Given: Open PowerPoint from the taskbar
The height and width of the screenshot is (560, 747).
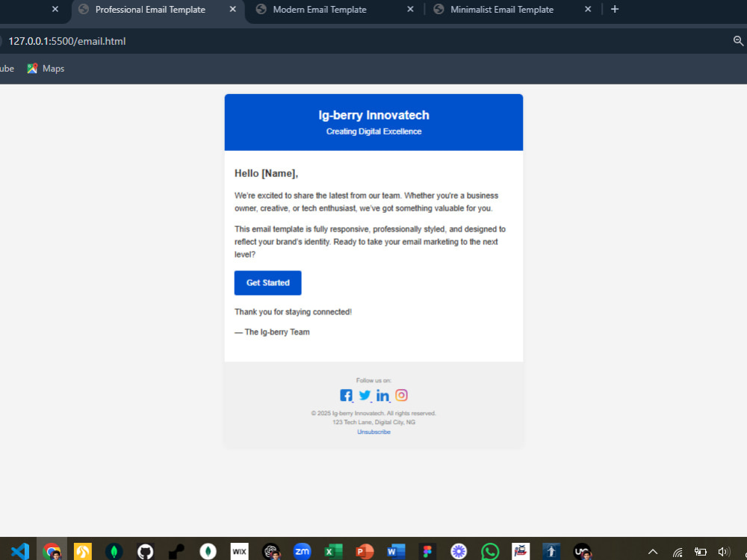Looking at the screenshot, I should coord(365,552).
